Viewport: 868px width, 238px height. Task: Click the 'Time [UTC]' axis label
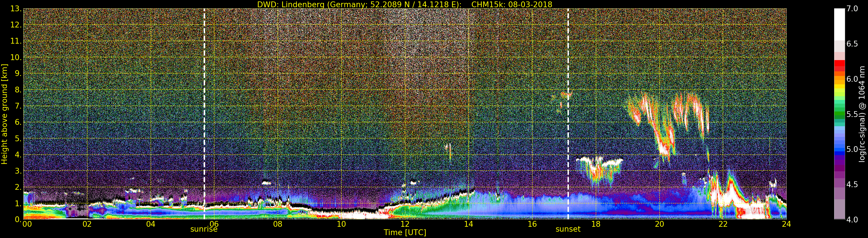(405, 233)
